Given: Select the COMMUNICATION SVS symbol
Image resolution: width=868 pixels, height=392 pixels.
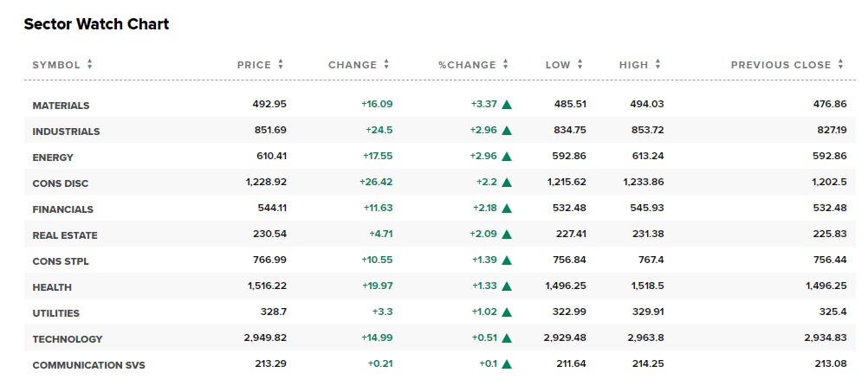Looking at the screenshot, I should point(88,365).
